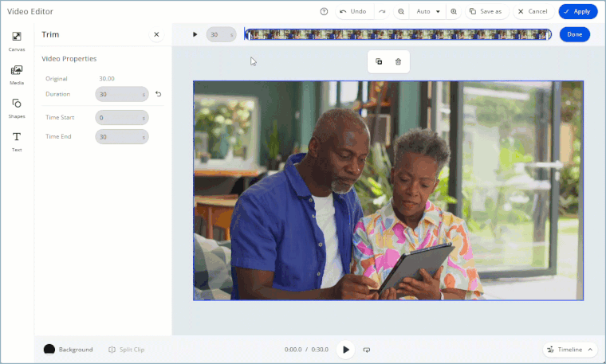The height and width of the screenshot is (364, 606).
Task: Pick the Background color swatch
Action: click(x=49, y=350)
